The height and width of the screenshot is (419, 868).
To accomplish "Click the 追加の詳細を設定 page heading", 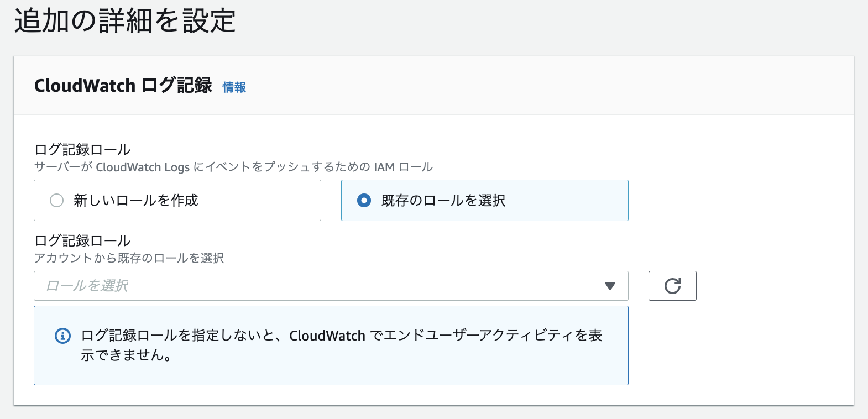I will 125,21.
